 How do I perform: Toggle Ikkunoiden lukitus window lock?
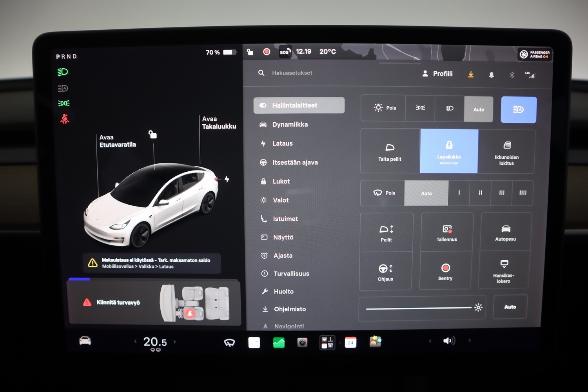(x=506, y=152)
